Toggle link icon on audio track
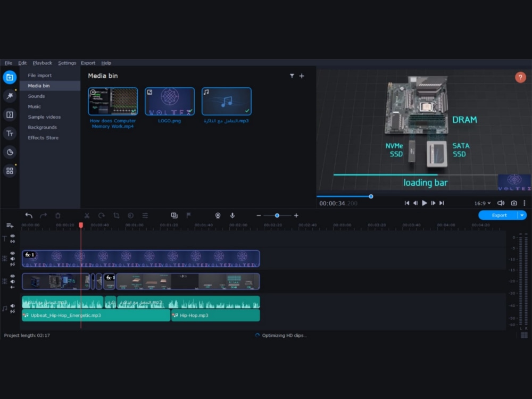 [x=13, y=311]
